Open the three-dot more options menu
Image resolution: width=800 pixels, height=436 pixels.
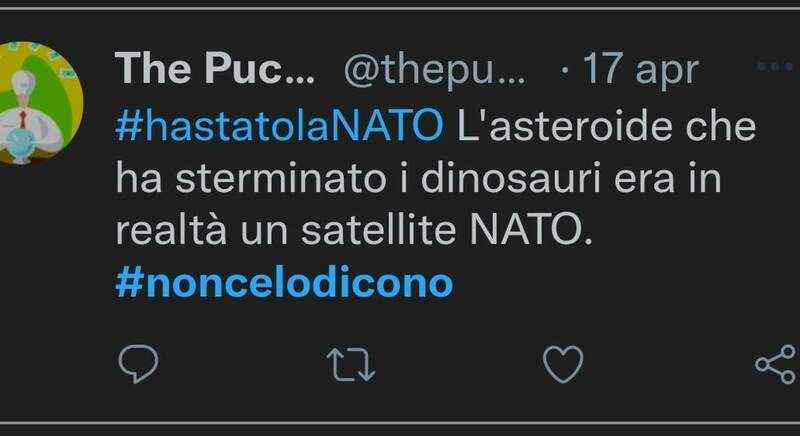coord(775,68)
